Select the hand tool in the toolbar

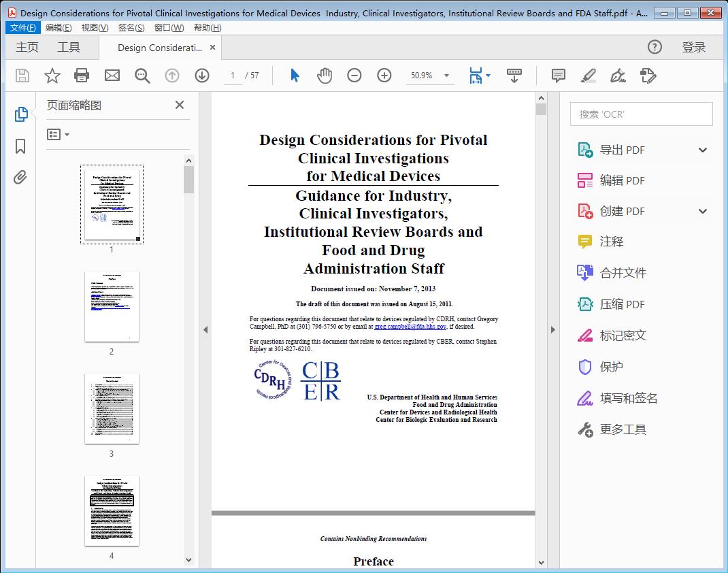325,76
